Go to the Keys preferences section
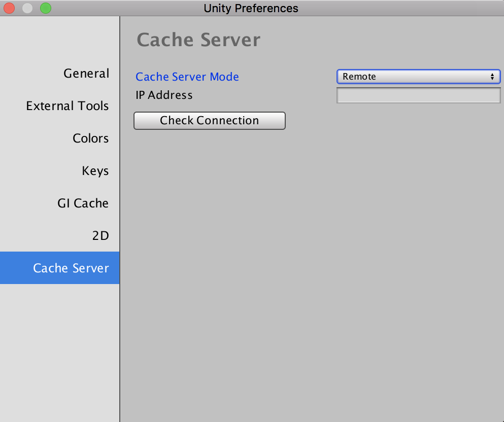504x422 pixels. point(95,171)
